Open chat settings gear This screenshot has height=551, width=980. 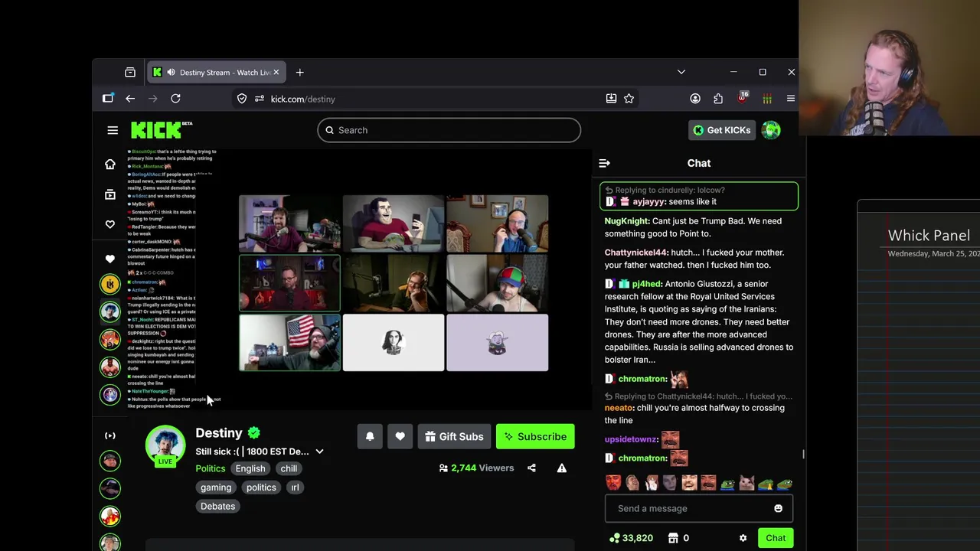point(743,538)
